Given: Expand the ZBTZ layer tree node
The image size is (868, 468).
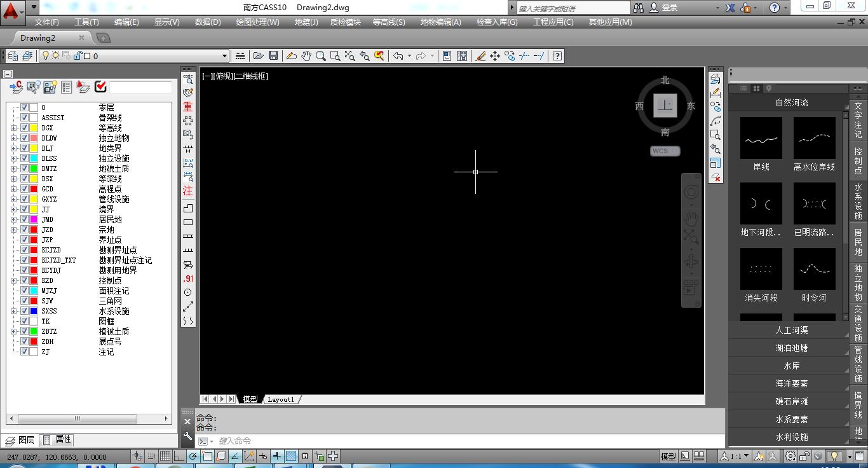Looking at the screenshot, I should [13, 331].
